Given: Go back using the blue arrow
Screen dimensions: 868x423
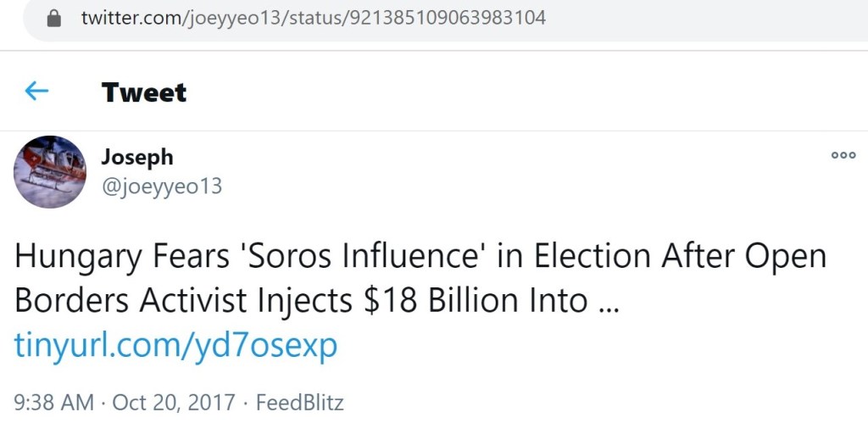Looking at the screenshot, I should (36, 91).
